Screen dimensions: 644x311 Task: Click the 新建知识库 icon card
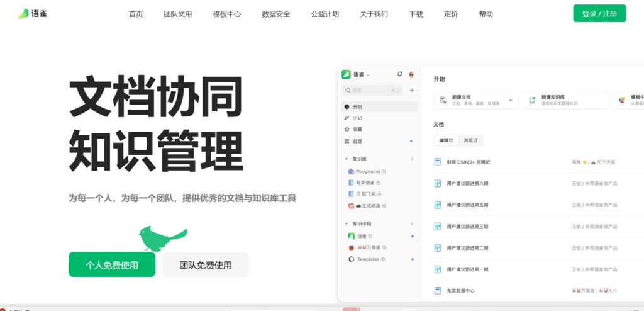point(565,100)
